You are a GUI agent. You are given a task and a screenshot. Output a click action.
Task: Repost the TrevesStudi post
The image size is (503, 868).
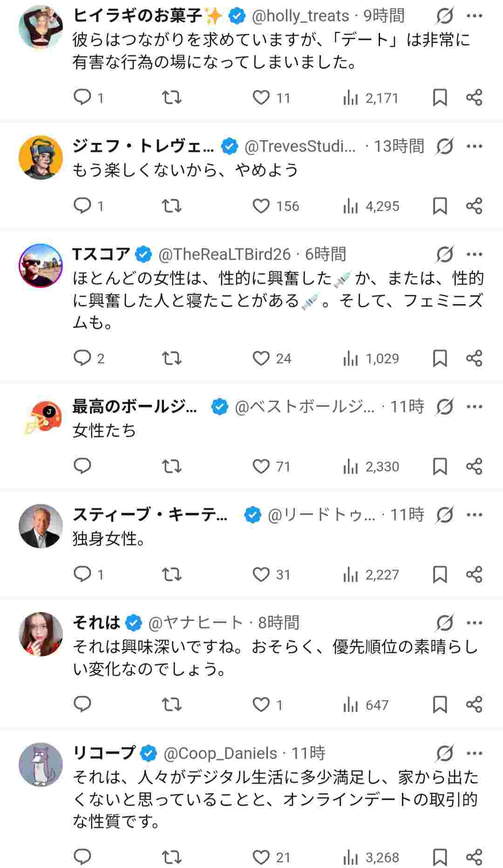click(x=171, y=205)
